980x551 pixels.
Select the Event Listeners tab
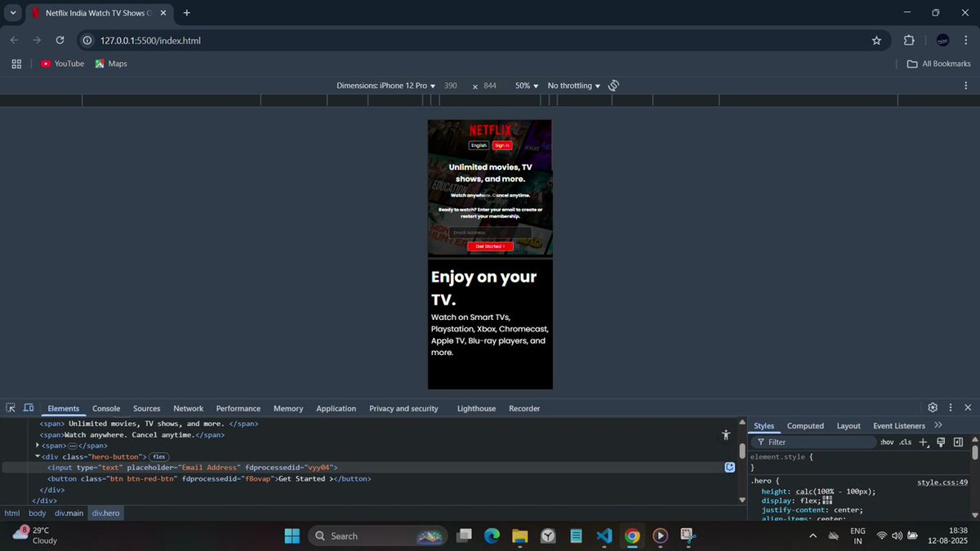tap(899, 426)
